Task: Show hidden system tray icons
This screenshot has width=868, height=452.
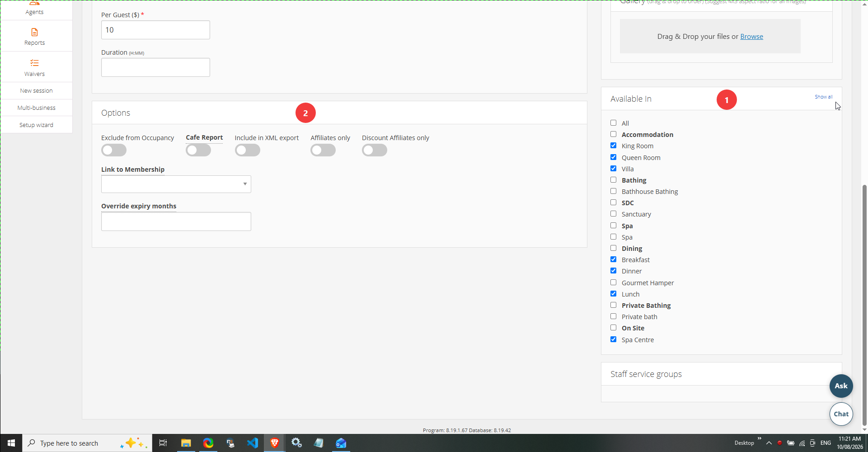Action: click(x=769, y=443)
